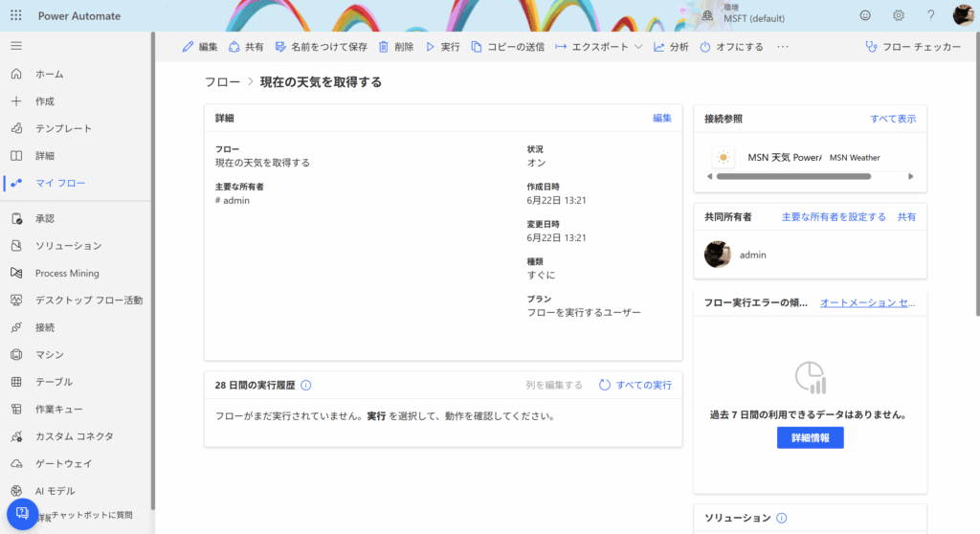Click 列を編集する in run history
Image resolution: width=980 pixels, height=534 pixels.
pyautogui.click(x=554, y=385)
